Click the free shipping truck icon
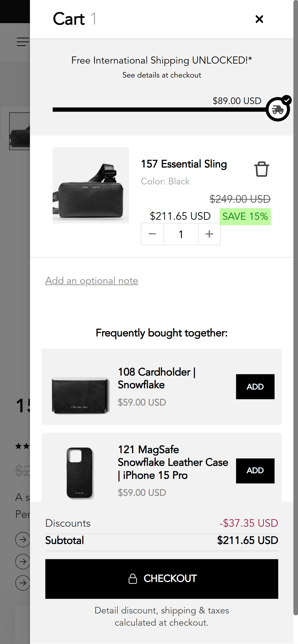The image size is (298, 644). [x=278, y=109]
